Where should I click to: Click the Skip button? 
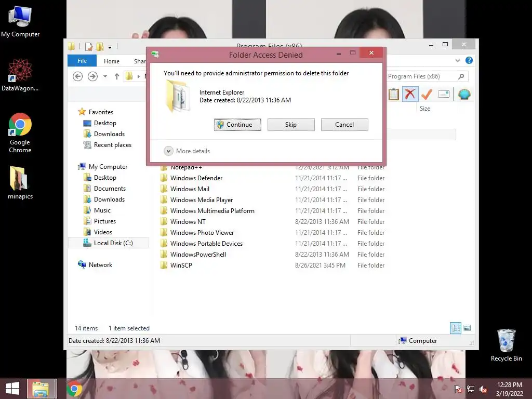tap(291, 125)
